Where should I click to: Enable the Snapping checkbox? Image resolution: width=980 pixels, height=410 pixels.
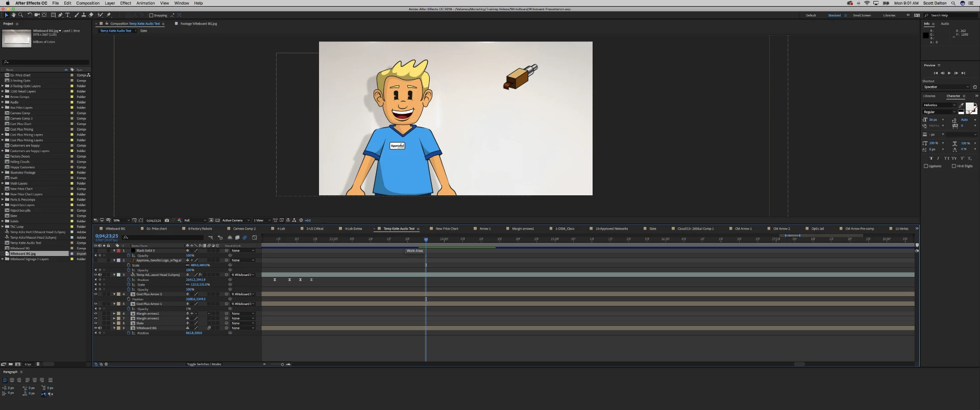point(151,15)
